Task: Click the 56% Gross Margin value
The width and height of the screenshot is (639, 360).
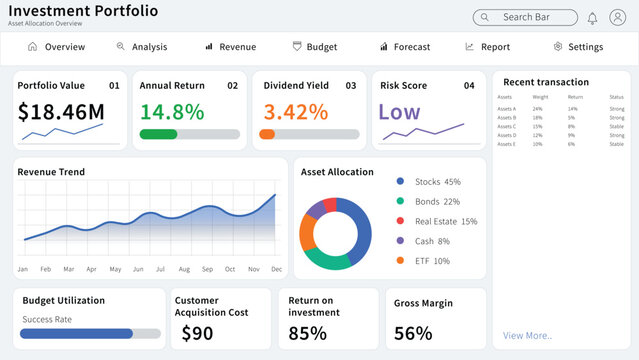Action: coord(413,333)
